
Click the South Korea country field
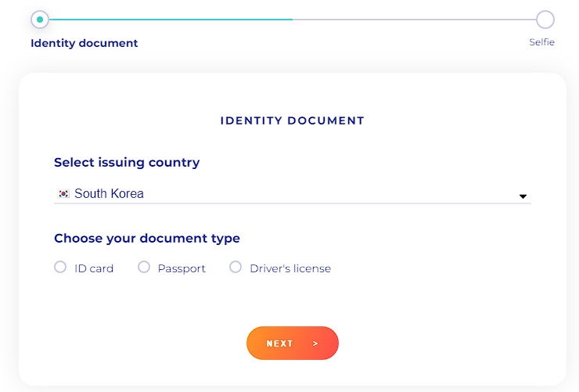point(293,193)
